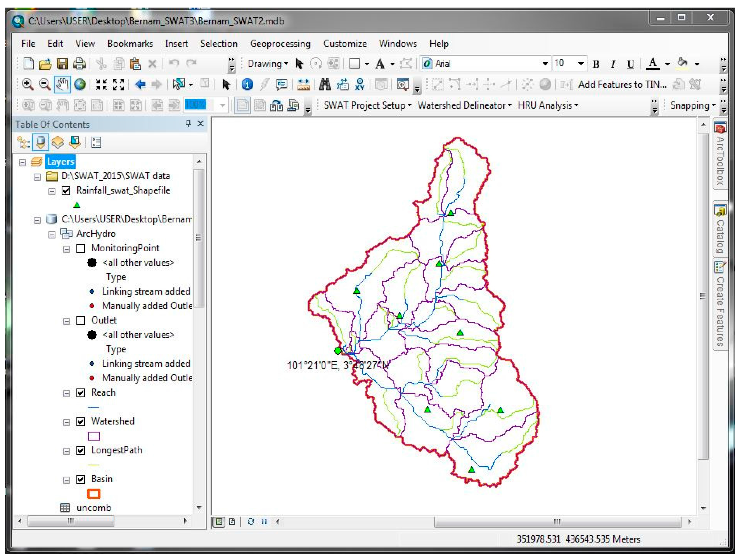Screen dimensions: 740x560
Task: Click the Fixed Zoom Out icon
Action: [x=118, y=85]
